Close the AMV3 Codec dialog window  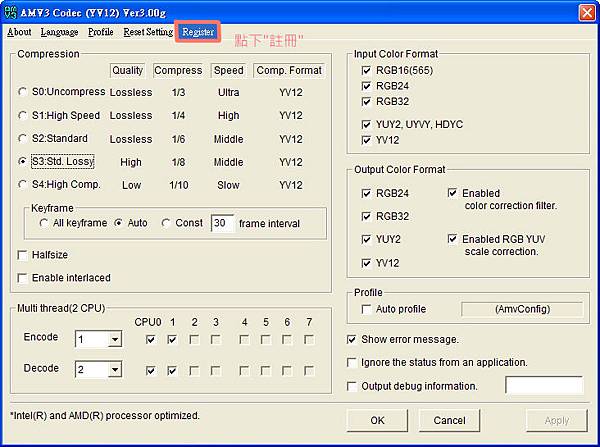tap(585, 11)
